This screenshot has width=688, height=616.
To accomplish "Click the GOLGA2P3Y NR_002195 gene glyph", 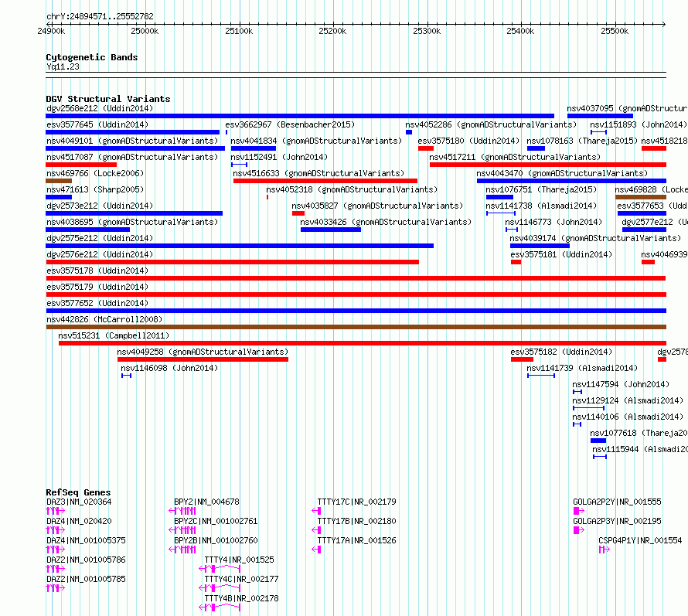I will pos(579,530).
